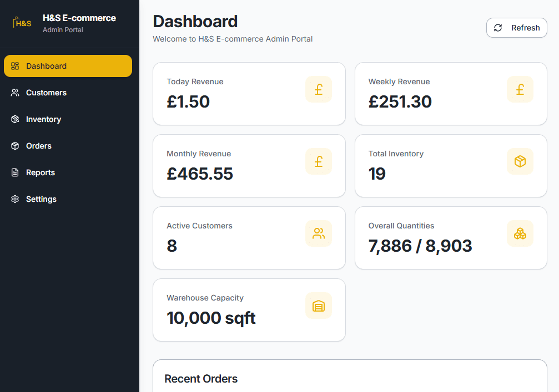Select the Reports document icon

coord(15,172)
